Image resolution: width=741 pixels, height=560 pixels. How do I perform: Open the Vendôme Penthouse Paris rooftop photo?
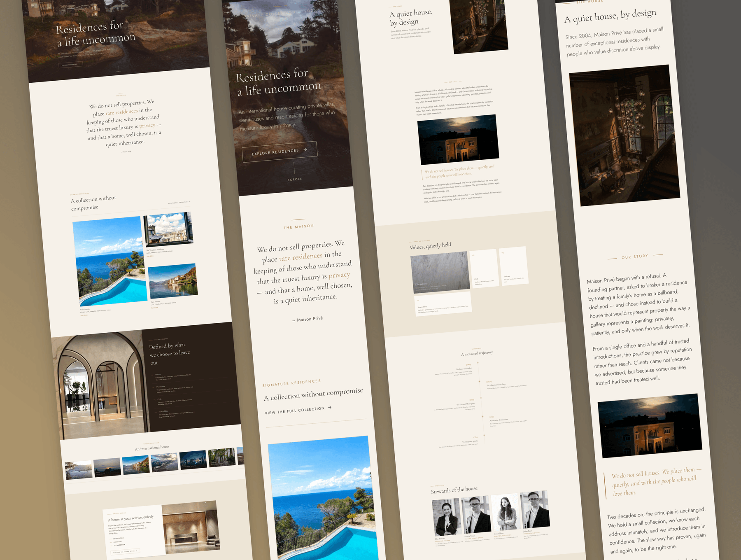(x=168, y=230)
